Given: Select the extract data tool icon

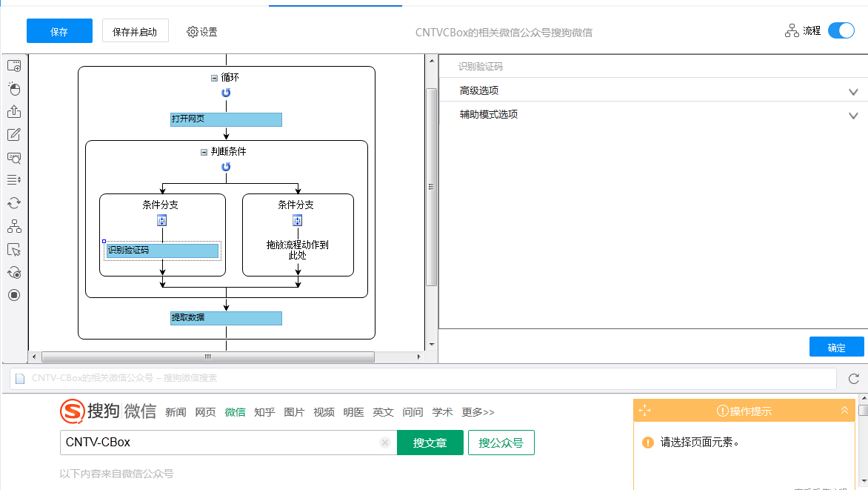Looking at the screenshot, I should (x=14, y=111).
